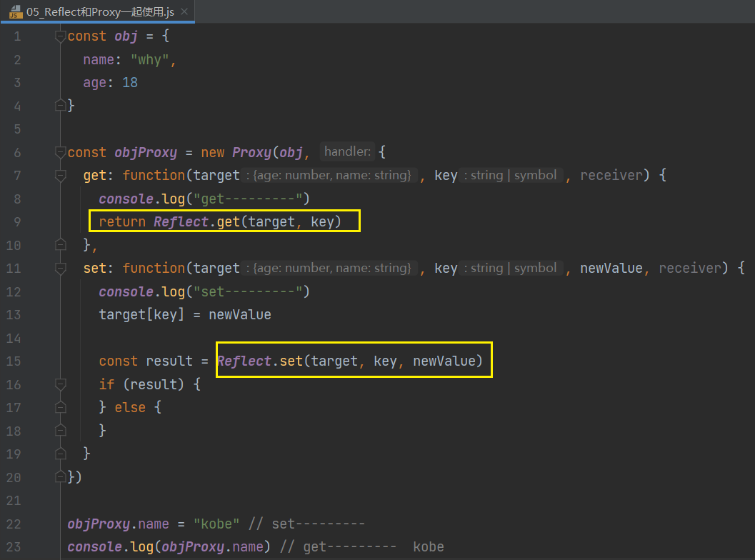The height and width of the screenshot is (560, 755).
Task: Click the fold end marker on line 18
Action: (60, 430)
